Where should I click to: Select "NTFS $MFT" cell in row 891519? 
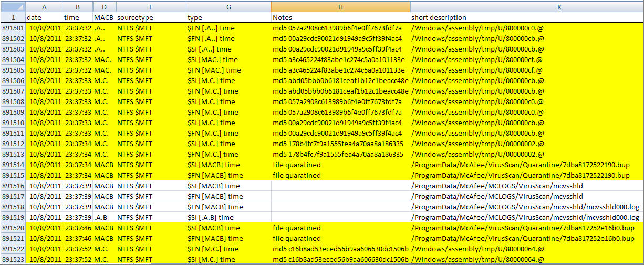[x=151, y=217]
